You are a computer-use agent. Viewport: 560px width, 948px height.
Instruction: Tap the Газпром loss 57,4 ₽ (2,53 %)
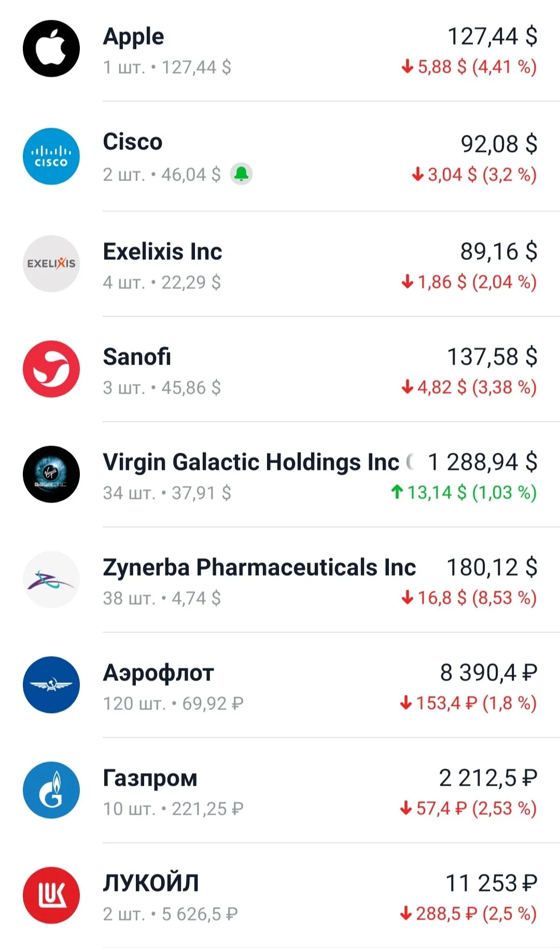pos(468,808)
